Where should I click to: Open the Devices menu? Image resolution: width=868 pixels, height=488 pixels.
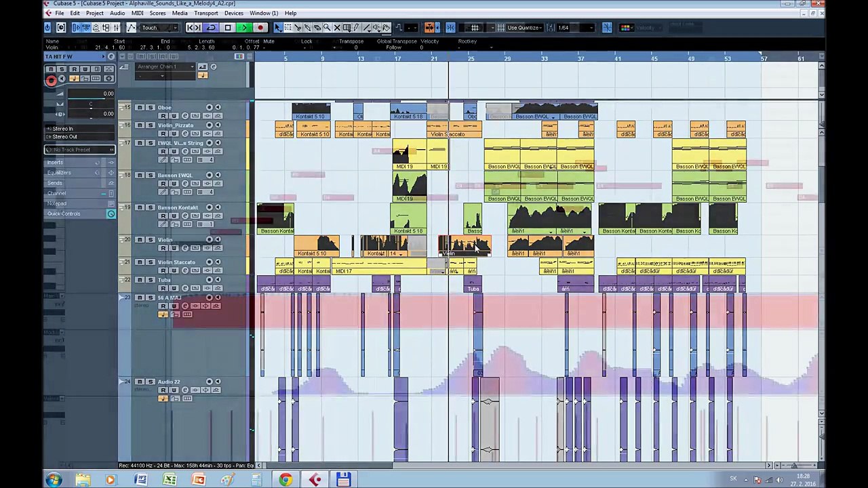[x=234, y=14]
